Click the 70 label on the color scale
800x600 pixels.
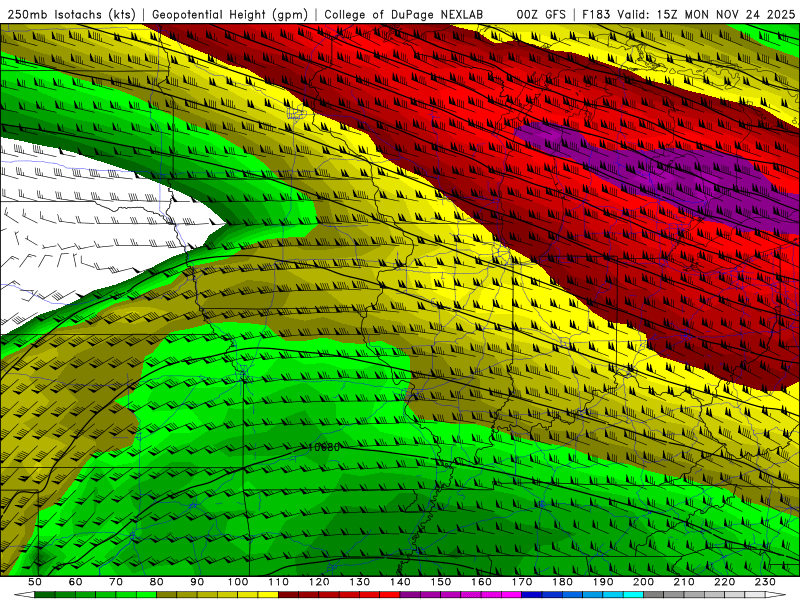tap(116, 582)
